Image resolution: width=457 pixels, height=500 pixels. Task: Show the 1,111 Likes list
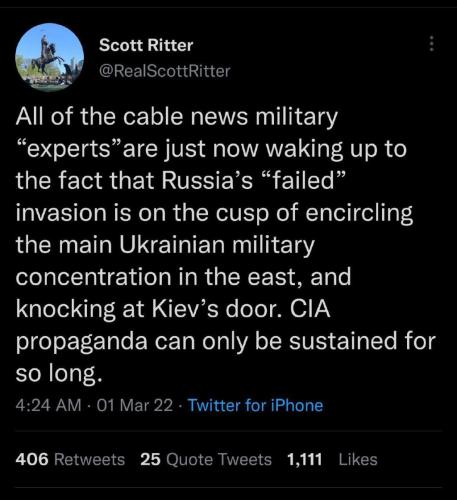coord(332,459)
